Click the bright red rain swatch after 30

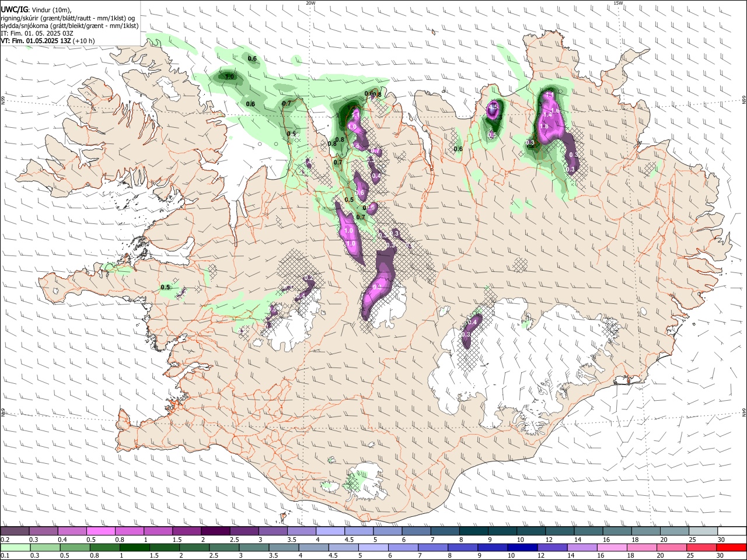pos(731,548)
